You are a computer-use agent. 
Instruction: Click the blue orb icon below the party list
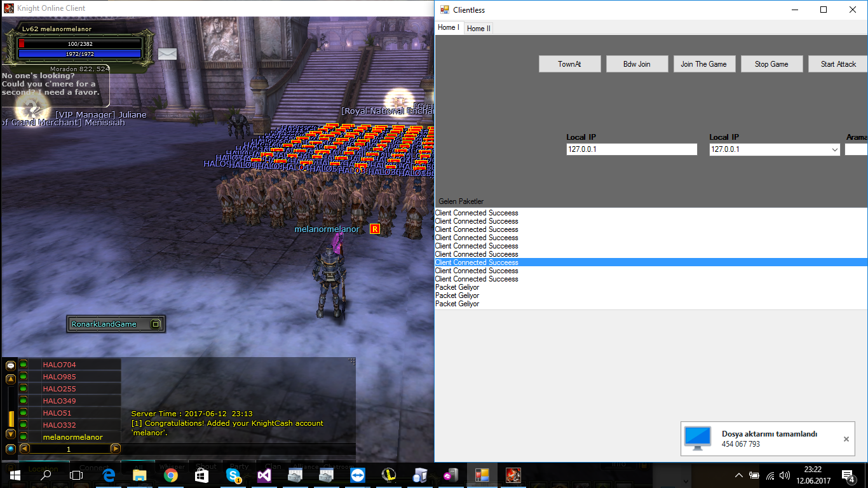point(11,449)
